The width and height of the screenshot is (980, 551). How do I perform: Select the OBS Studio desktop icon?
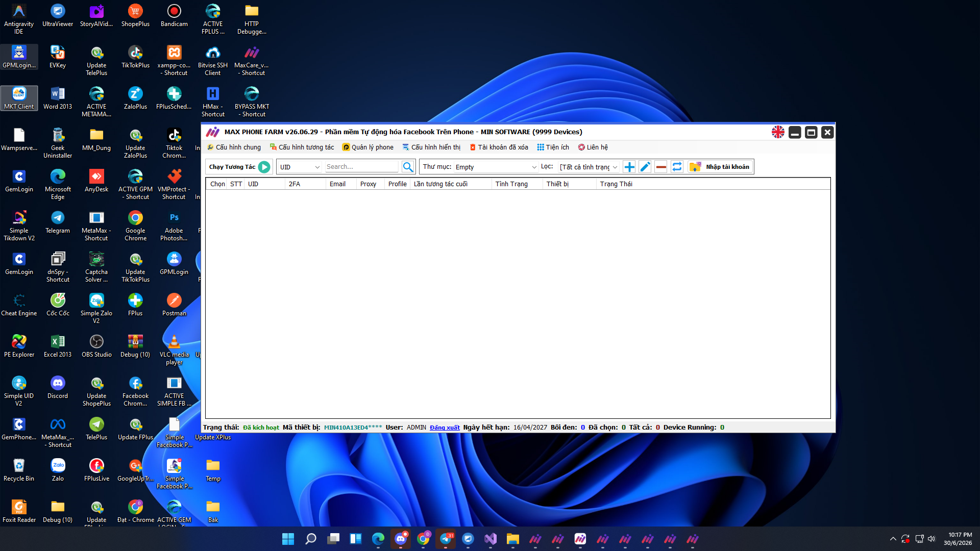[96, 346]
